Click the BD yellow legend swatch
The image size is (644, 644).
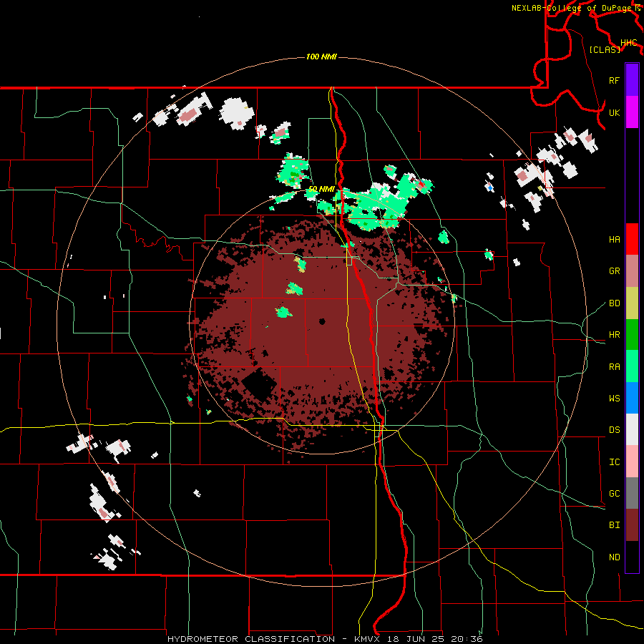coord(632,303)
